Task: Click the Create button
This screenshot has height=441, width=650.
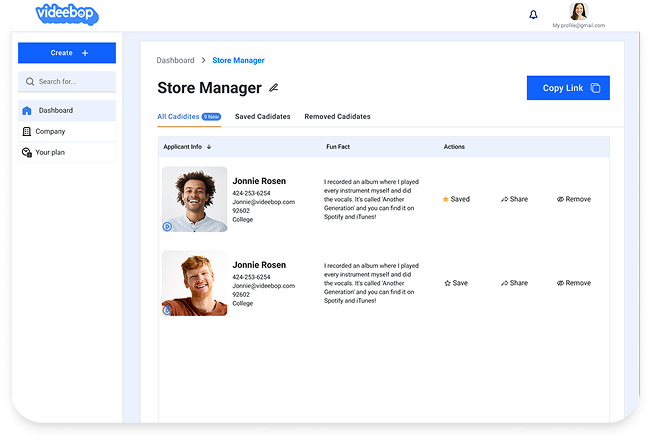Action: pyautogui.click(x=67, y=53)
